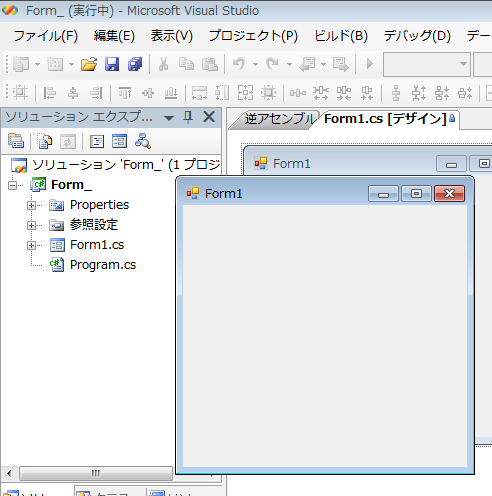Screen dimensions: 492x496
Task: Click the Navigate Backward icon
Action: (x=307, y=64)
